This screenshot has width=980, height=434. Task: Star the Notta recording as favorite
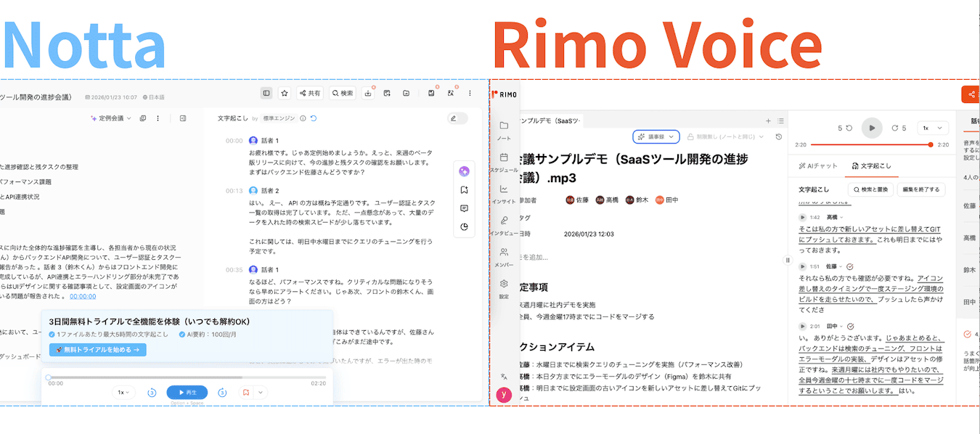coord(285,93)
